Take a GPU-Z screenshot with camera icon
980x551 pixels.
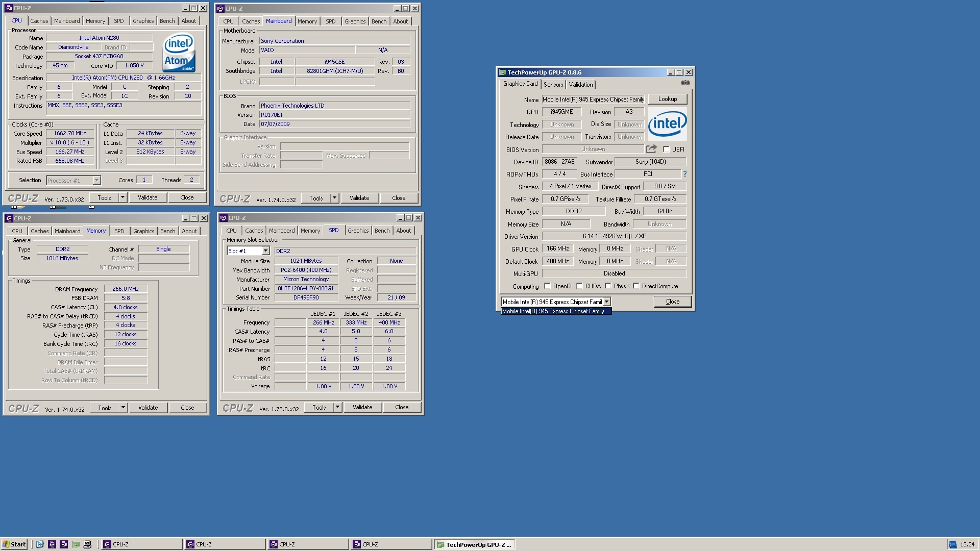point(685,83)
